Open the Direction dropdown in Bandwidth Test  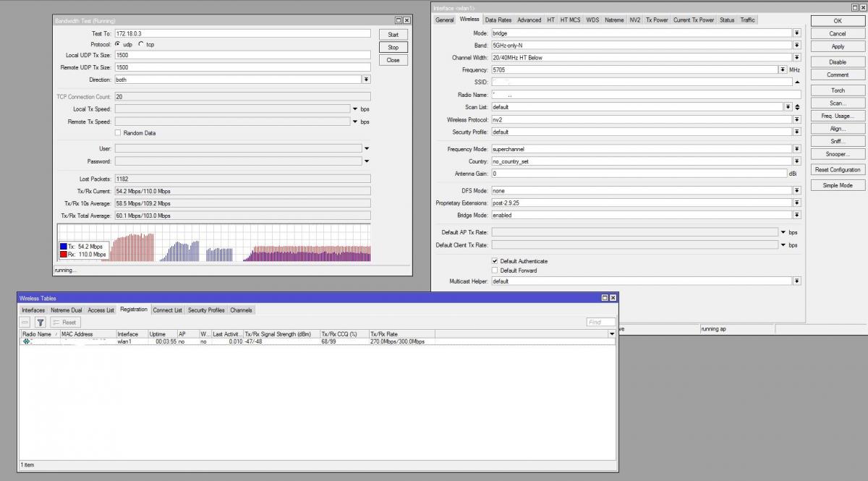click(366, 80)
